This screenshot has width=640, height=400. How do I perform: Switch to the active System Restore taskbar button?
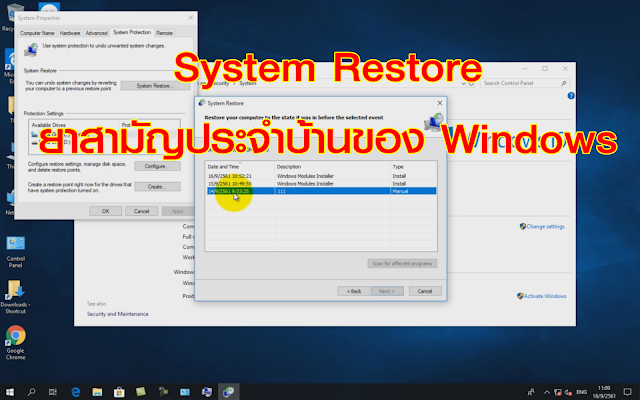click(x=228, y=392)
